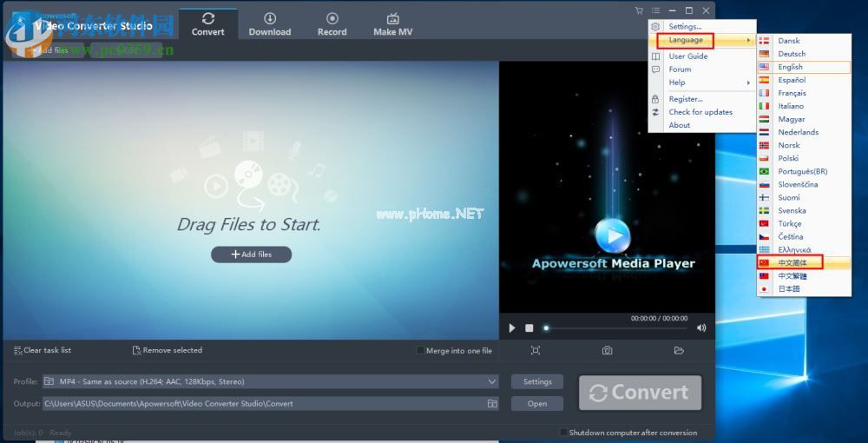Viewport: 868px width, 443px height.
Task: Switch to the Download tab
Action: [x=270, y=24]
